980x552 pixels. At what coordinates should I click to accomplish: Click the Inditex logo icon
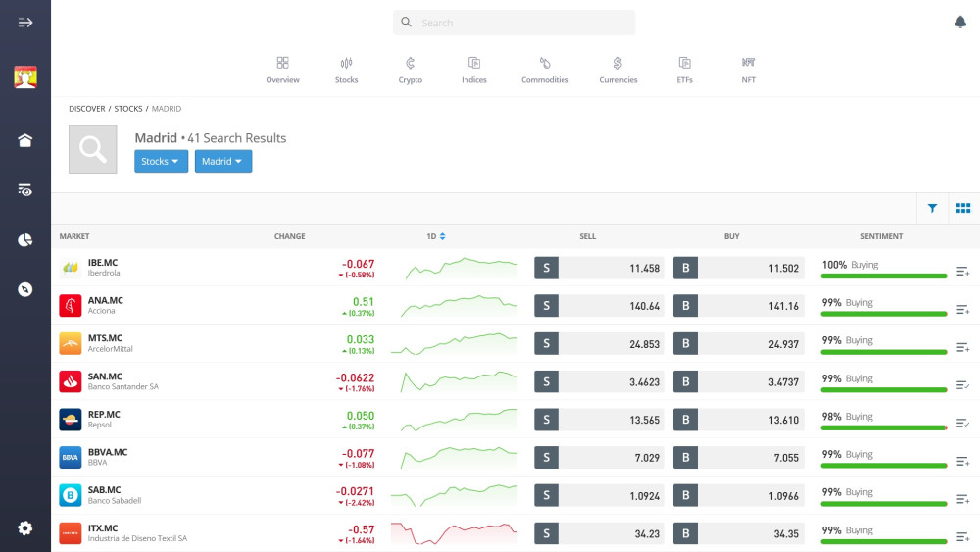70,533
